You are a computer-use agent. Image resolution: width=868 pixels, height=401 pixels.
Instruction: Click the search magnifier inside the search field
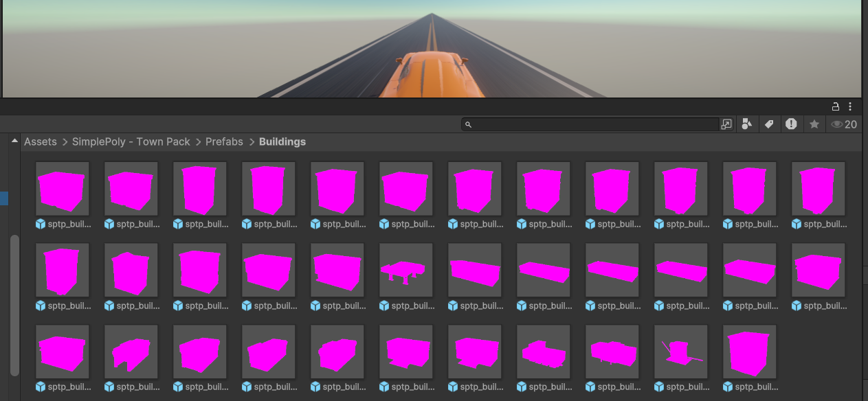click(x=468, y=124)
